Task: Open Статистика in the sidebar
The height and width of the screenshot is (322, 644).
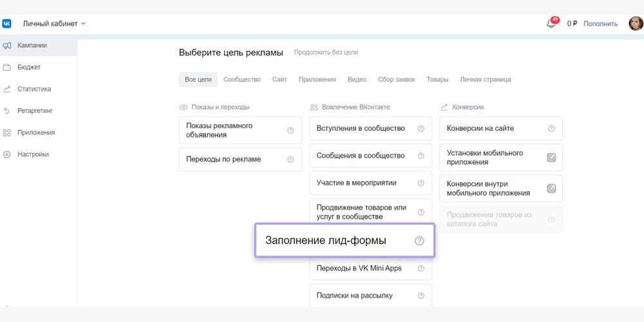Action: click(x=39, y=89)
